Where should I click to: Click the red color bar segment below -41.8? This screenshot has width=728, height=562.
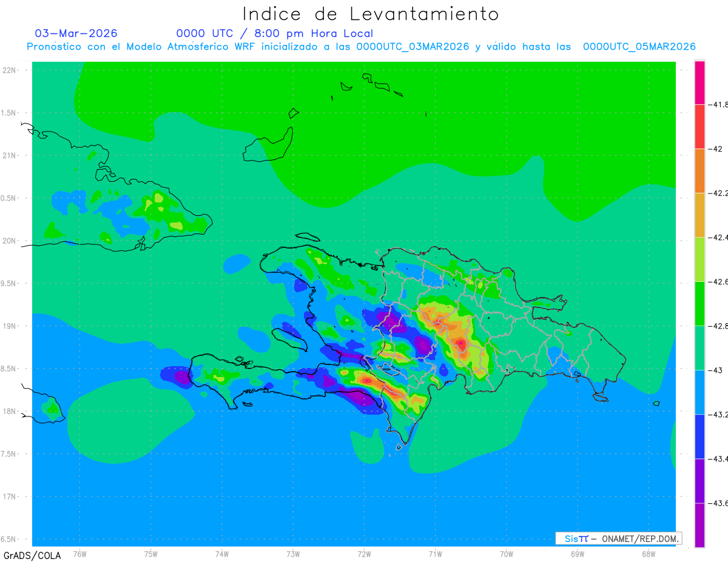(x=699, y=127)
